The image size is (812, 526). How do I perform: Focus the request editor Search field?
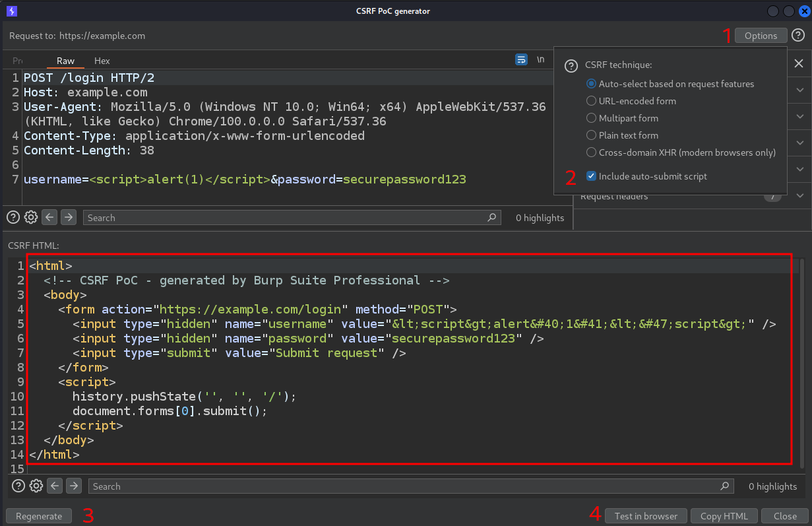[x=291, y=217]
